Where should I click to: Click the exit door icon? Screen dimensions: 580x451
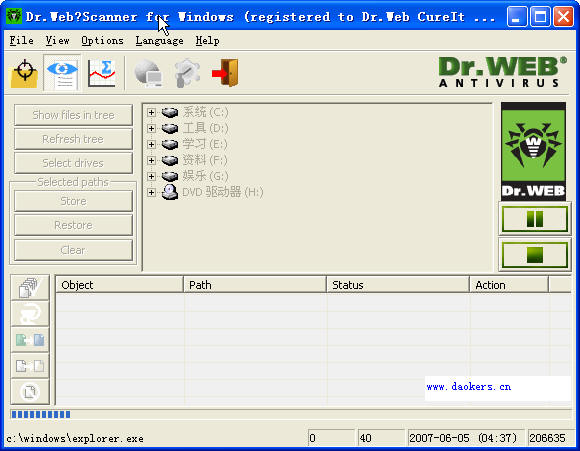pos(225,73)
